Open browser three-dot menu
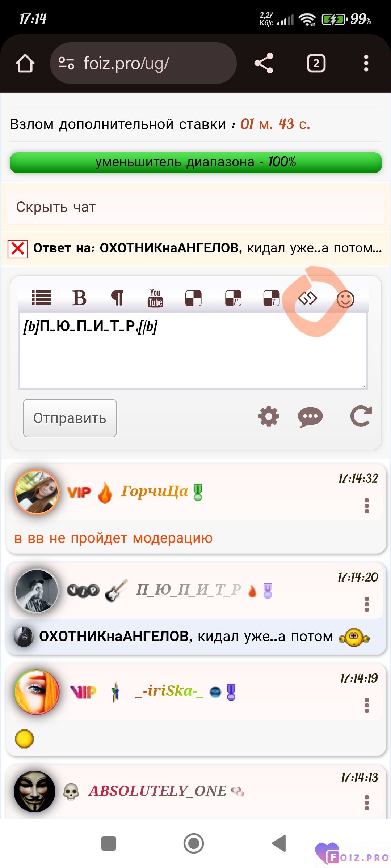This screenshot has height=868, width=391. [366, 63]
